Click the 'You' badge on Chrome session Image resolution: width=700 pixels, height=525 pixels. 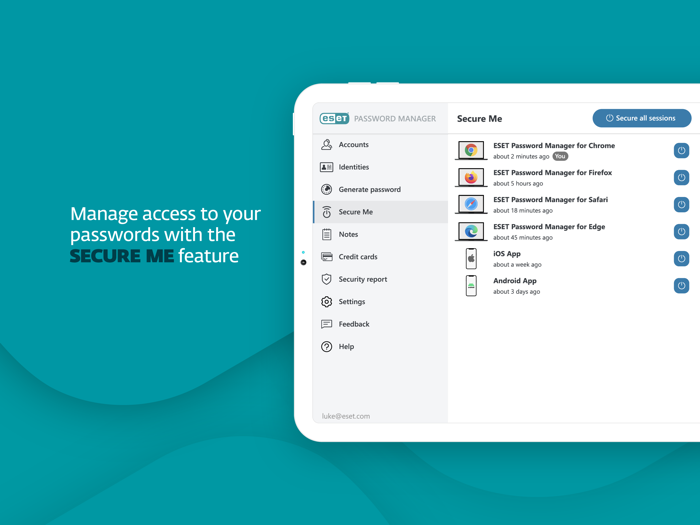click(560, 156)
